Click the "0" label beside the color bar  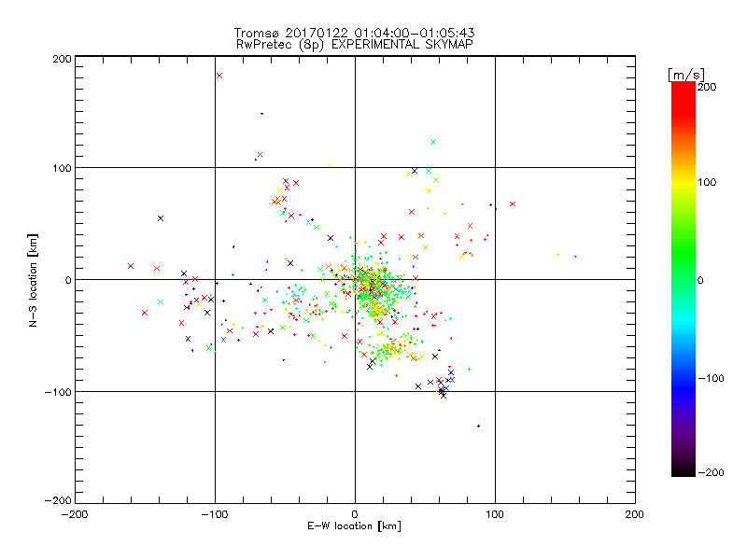tap(700, 280)
